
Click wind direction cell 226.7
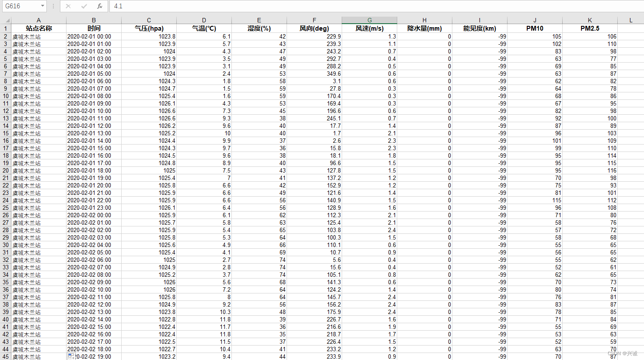(x=314, y=319)
